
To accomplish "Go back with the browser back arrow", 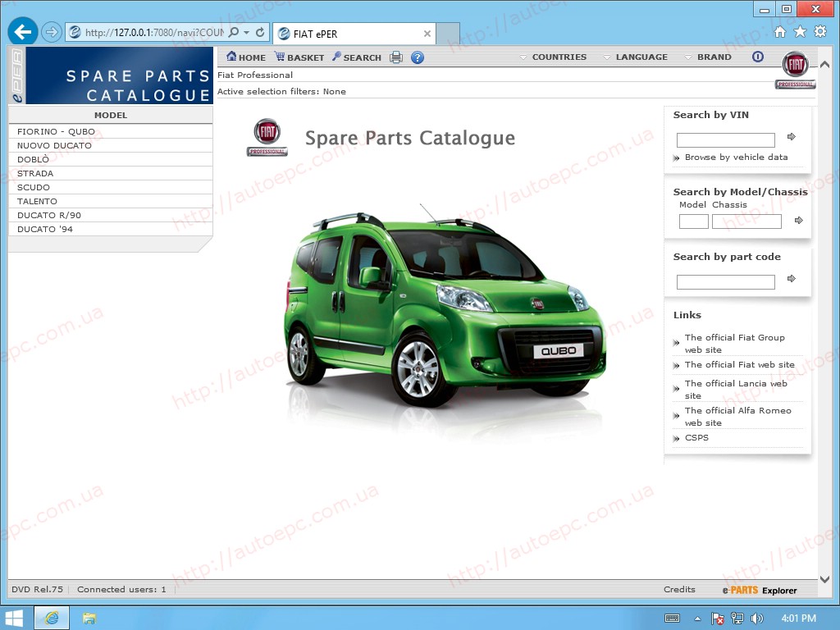I will pyautogui.click(x=22, y=32).
